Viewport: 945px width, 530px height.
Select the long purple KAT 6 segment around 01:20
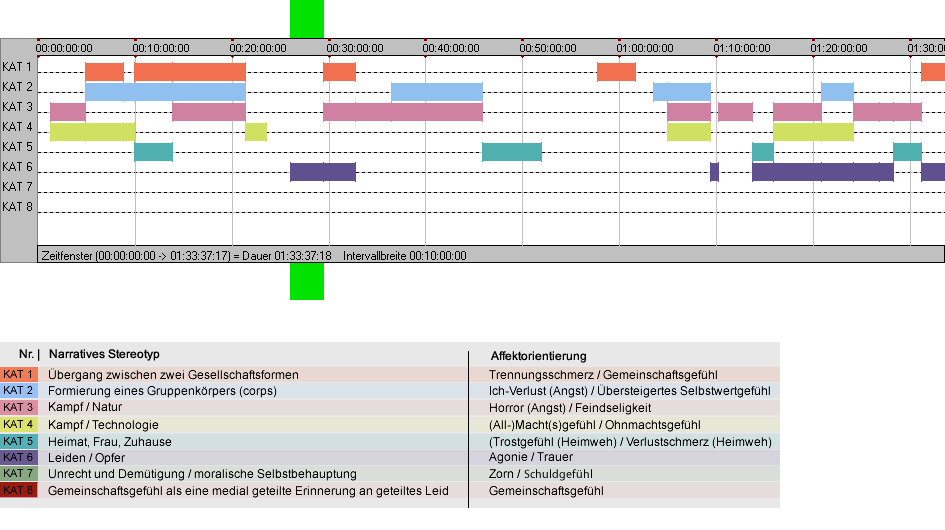pyautogui.click(x=823, y=171)
